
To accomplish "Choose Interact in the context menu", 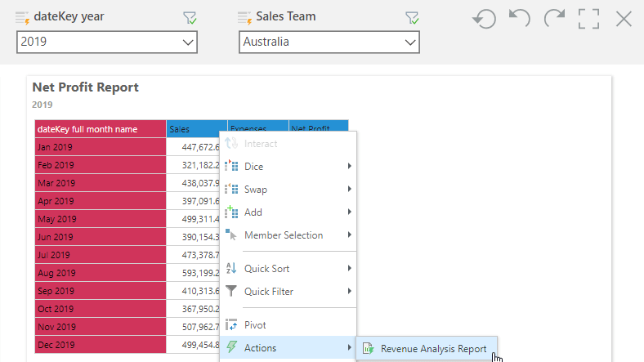I will [288, 144].
